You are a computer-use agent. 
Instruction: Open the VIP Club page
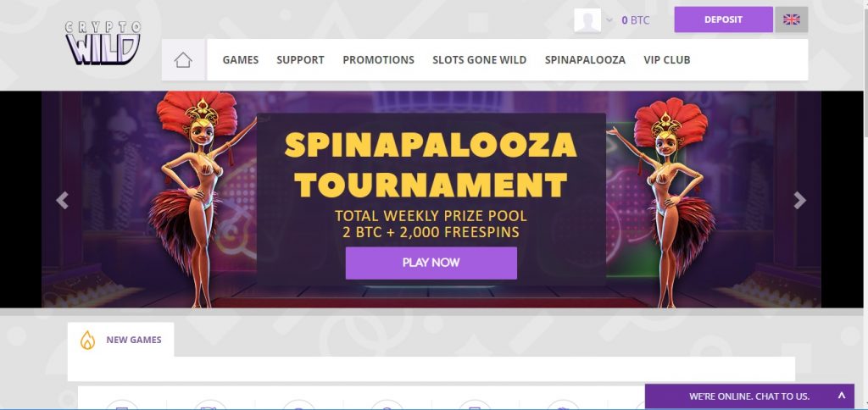click(x=667, y=60)
